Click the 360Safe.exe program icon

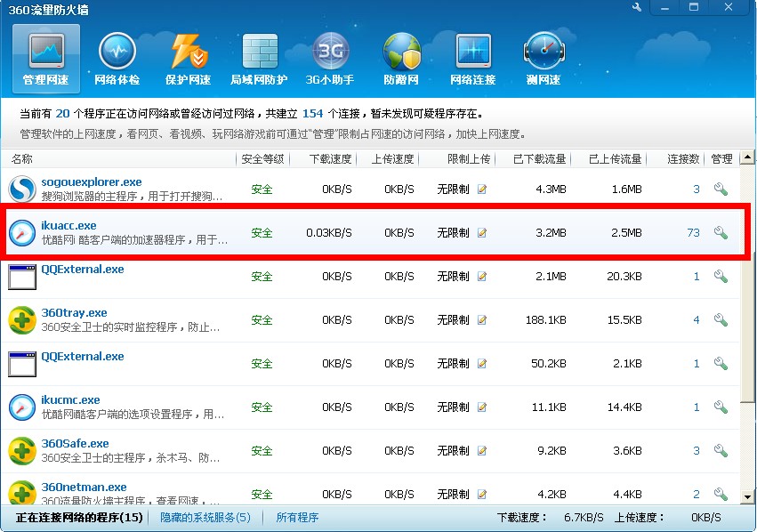[x=21, y=450]
